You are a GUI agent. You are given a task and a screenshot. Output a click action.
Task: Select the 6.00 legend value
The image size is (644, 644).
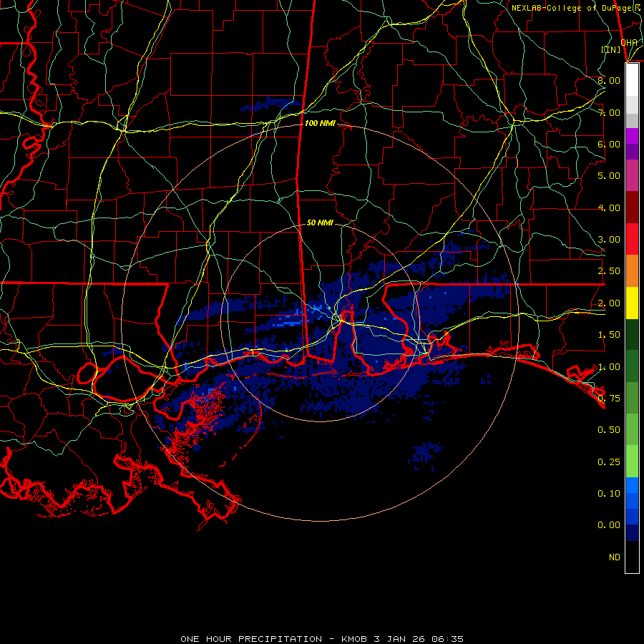[x=609, y=144]
